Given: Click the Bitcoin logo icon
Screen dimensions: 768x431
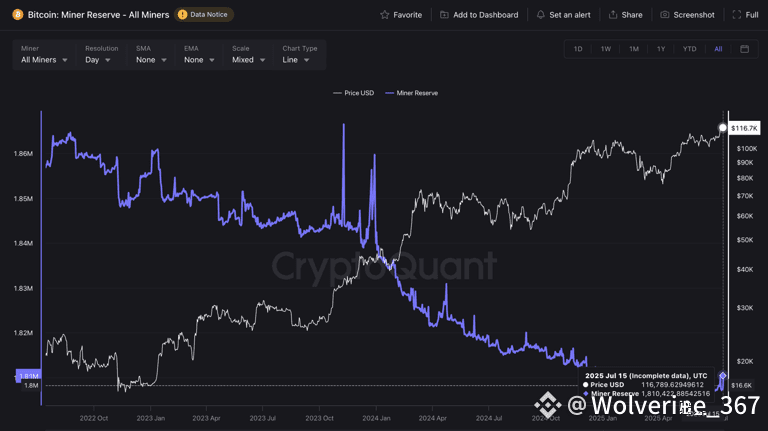Looking at the screenshot, I should click(x=18, y=15).
